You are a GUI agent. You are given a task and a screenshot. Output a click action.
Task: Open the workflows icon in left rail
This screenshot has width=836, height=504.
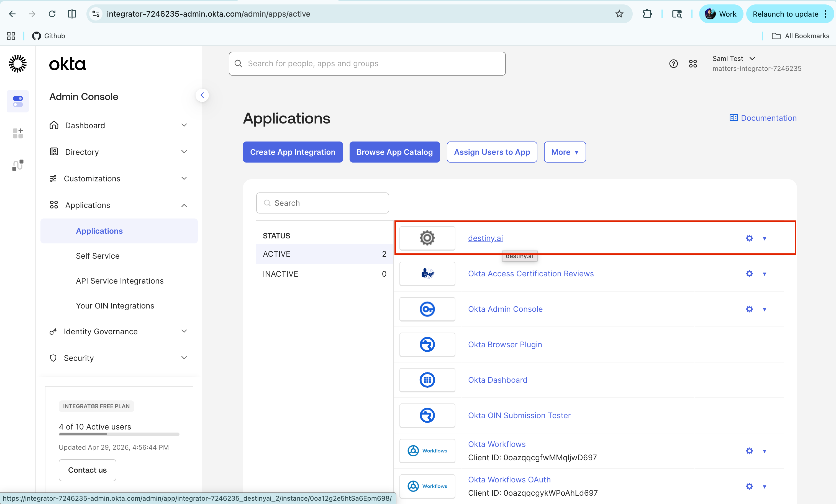(18, 165)
